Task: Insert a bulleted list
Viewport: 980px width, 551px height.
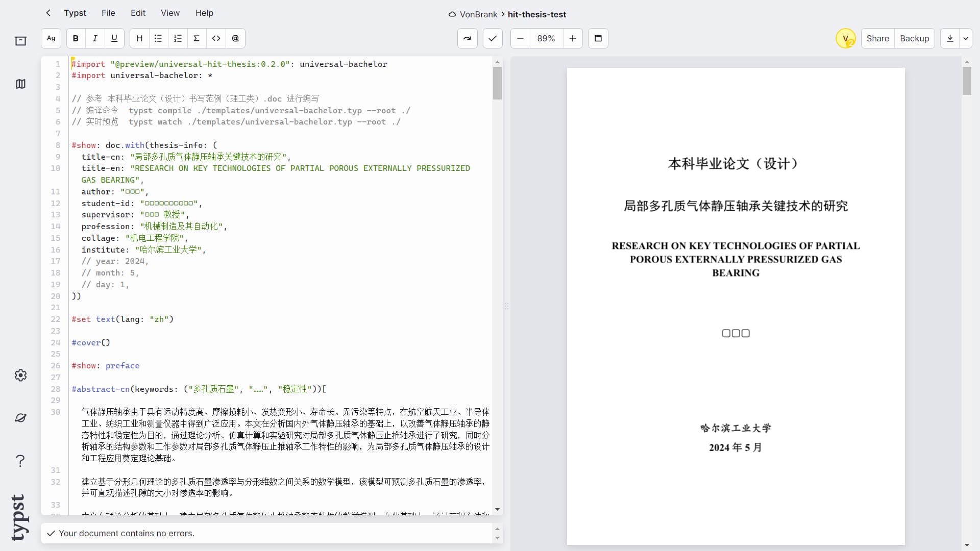Action: pos(158,38)
